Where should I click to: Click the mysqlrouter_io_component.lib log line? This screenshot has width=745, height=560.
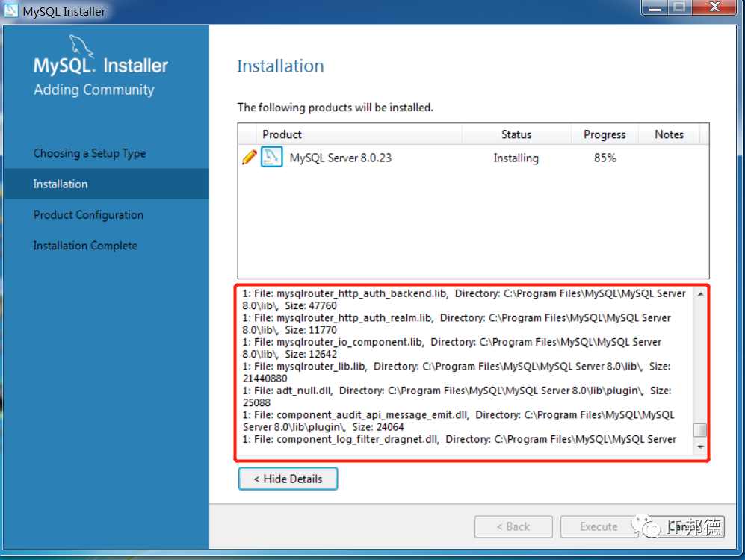(452, 348)
